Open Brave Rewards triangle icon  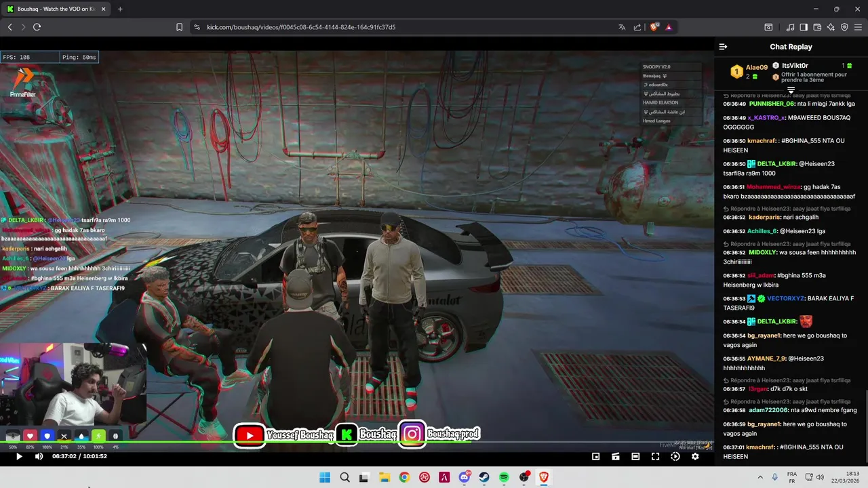click(x=669, y=27)
